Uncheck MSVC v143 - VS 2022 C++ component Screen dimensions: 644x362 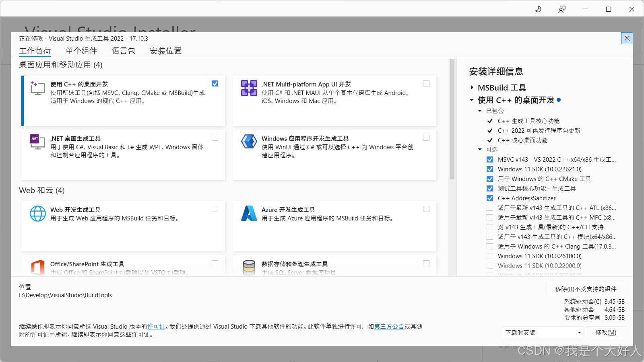point(490,160)
